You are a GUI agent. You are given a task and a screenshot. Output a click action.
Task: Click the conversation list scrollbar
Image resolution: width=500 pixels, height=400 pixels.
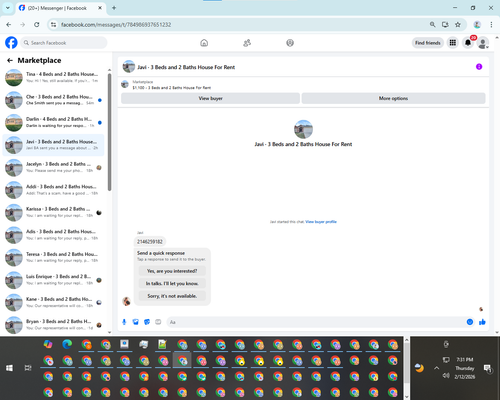[x=109, y=132]
